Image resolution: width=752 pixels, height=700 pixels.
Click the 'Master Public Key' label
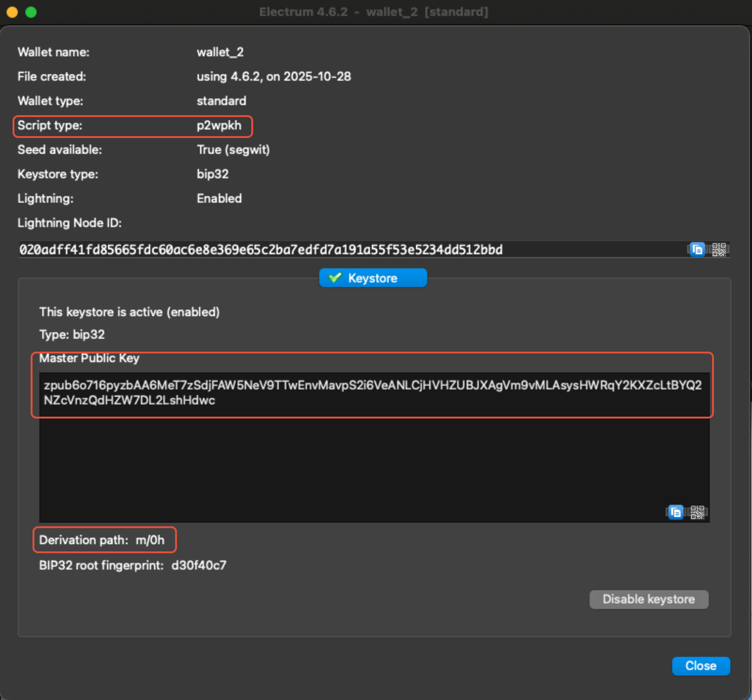pos(89,358)
